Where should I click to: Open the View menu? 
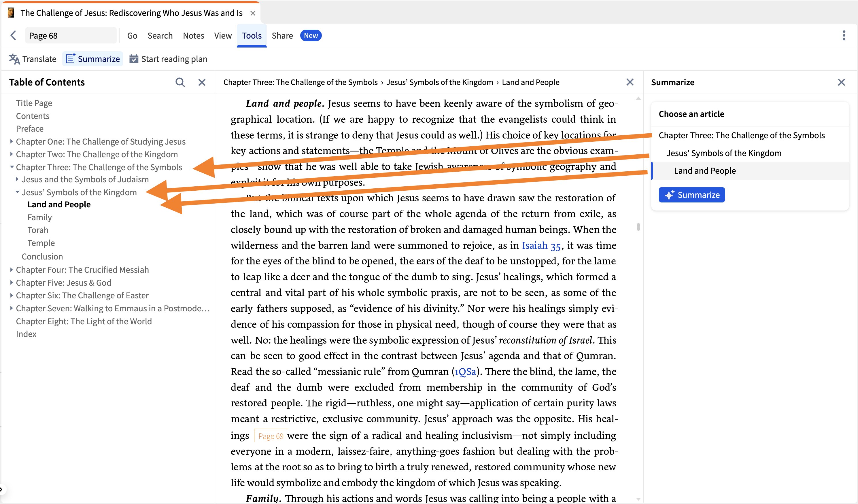pos(222,35)
